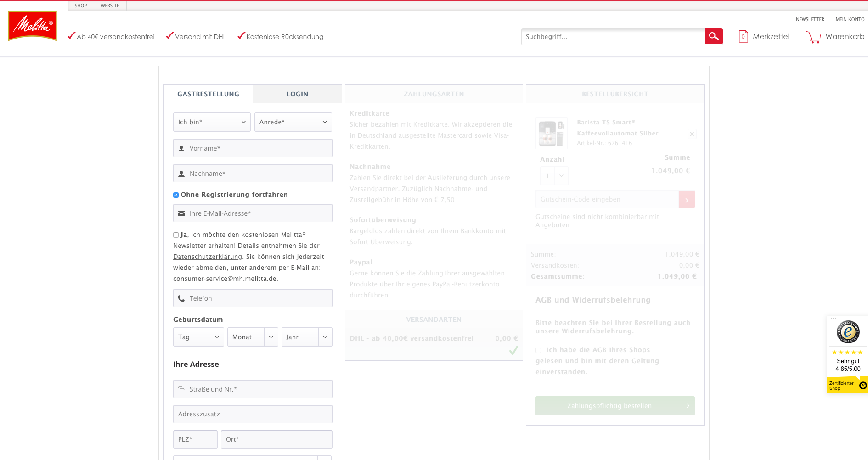The image size is (868, 460).
Task: Select DHL ab 40,00€ versandkostenfrei option
Action: click(434, 338)
